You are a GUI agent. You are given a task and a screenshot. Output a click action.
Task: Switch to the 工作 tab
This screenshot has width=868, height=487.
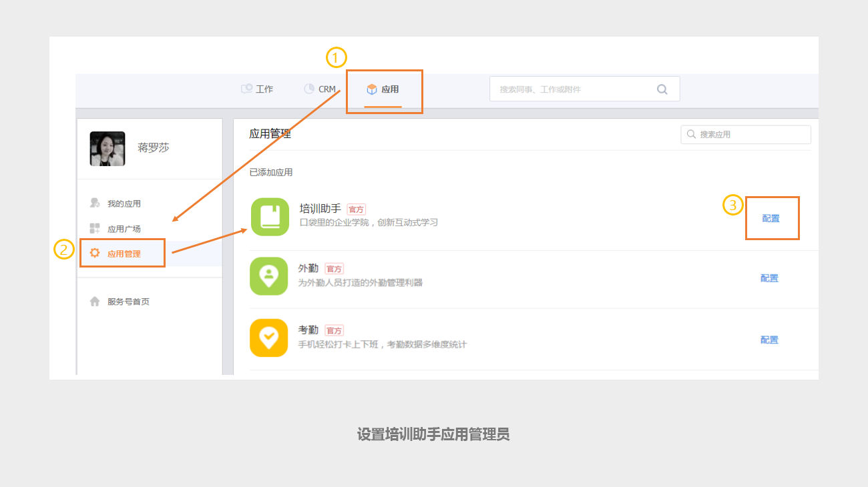[x=258, y=89]
